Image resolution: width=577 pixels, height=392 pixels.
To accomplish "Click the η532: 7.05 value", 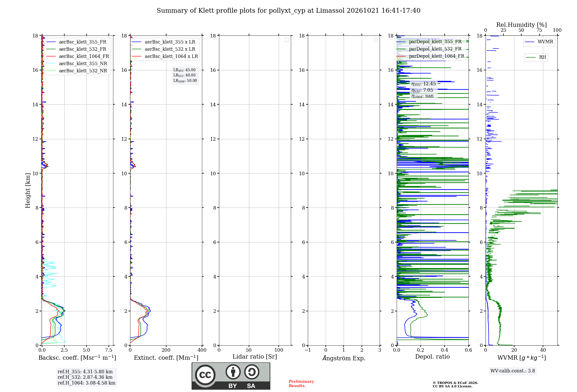I will pos(422,90).
